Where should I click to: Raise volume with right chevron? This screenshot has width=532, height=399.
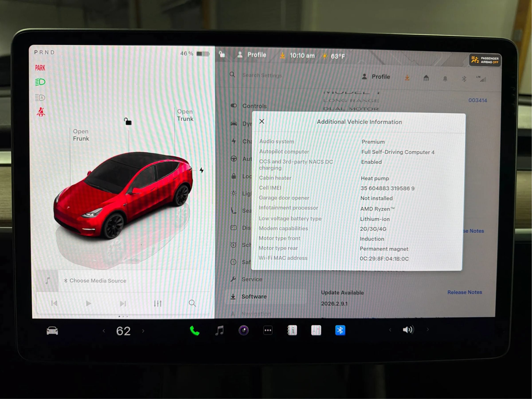(428, 329)
